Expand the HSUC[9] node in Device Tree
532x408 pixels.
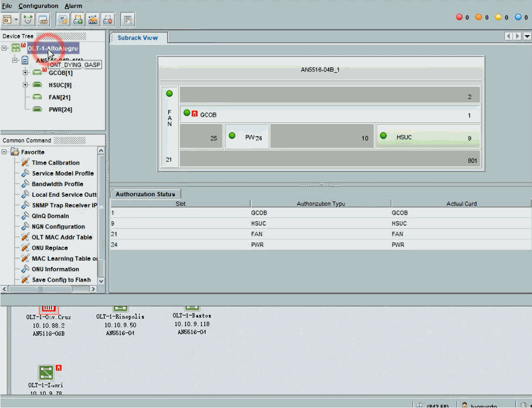(25, 85)
